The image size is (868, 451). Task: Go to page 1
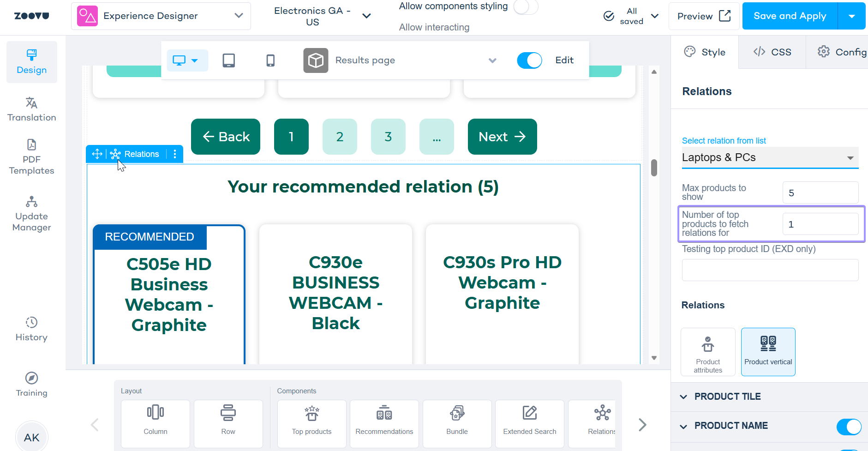pos(291,137)
